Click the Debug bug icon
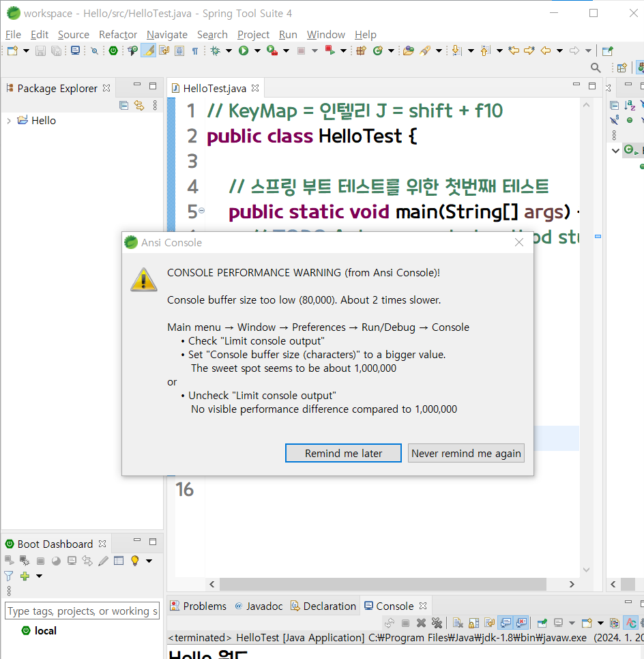Screen dimensions: 644x659 coord(215,51)
